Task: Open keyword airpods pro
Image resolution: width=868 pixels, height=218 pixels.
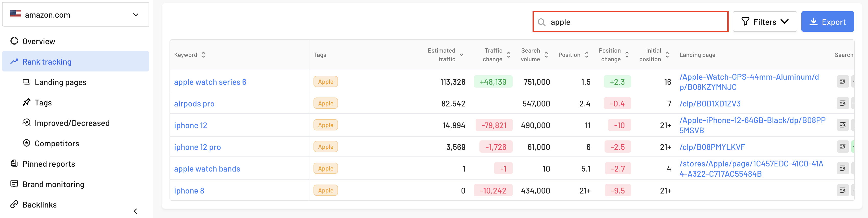Action: (195, 104)
